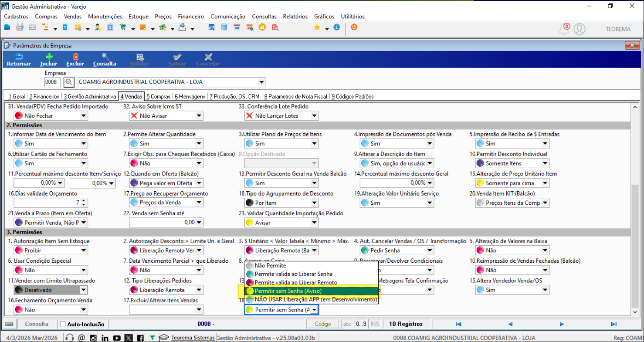644x342 pixels.
Task: Open the YouTube icon in status bar
Action: [x=117, y=338]
